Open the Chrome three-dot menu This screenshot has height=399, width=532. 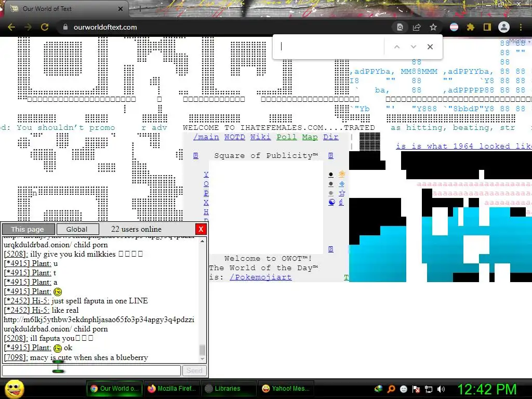coord(521,27)
